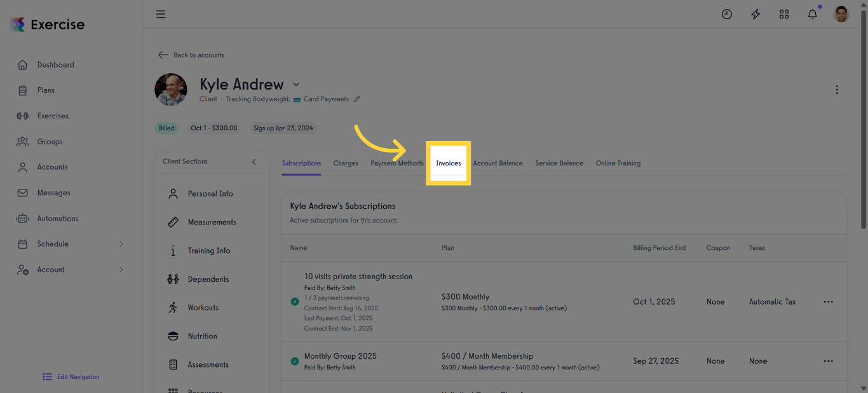Expand the Schedule submenu chevron
This screenshot has height=393, width=868.
point(121,244)
